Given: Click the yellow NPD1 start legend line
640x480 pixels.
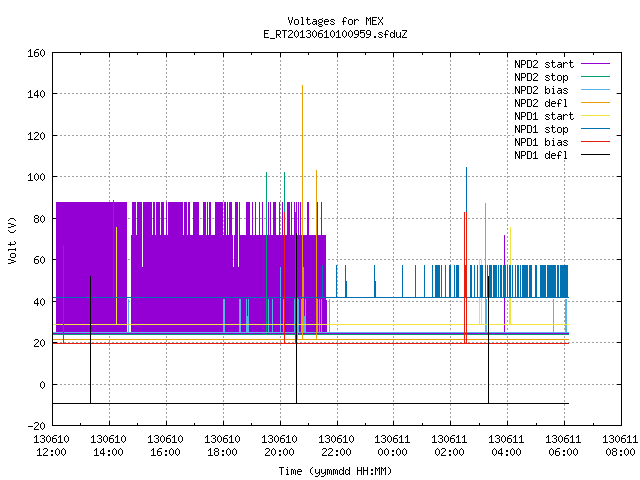Looking at the screenshot, I should pyautogui.click(x=596, y=116).
